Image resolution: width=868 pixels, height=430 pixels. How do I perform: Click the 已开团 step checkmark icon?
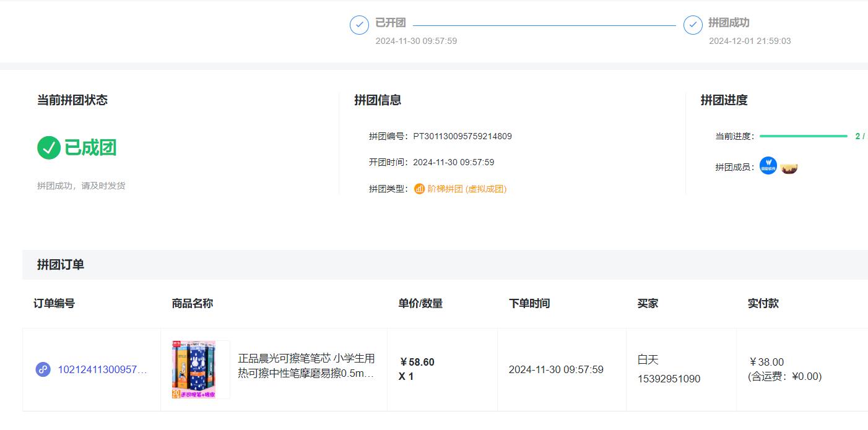(x=359, y=25)
